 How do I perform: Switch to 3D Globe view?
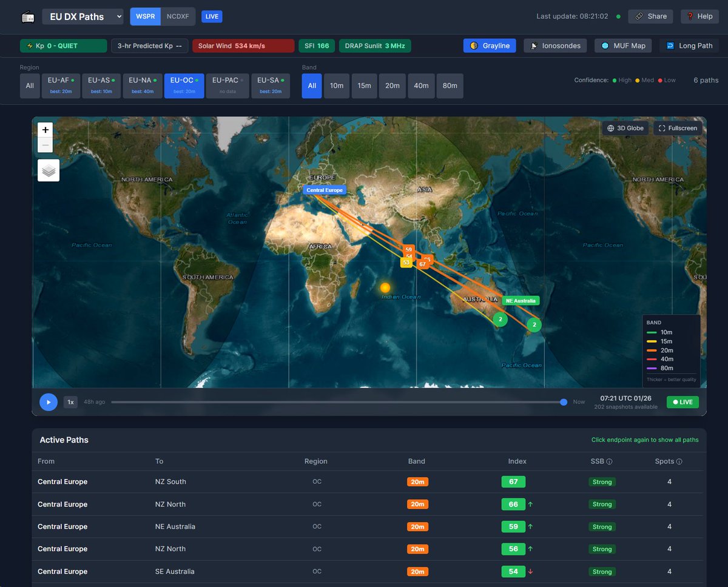[x=625, y=128]
